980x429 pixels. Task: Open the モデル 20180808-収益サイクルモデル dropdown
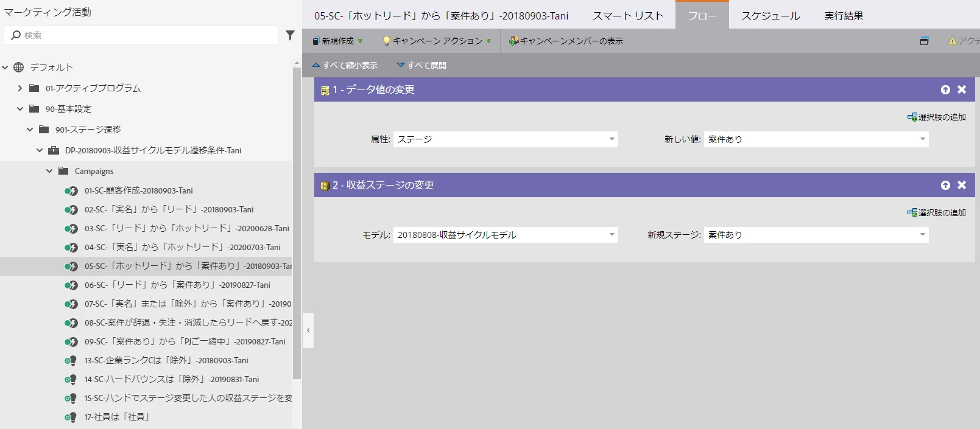(x=612, y=235)
